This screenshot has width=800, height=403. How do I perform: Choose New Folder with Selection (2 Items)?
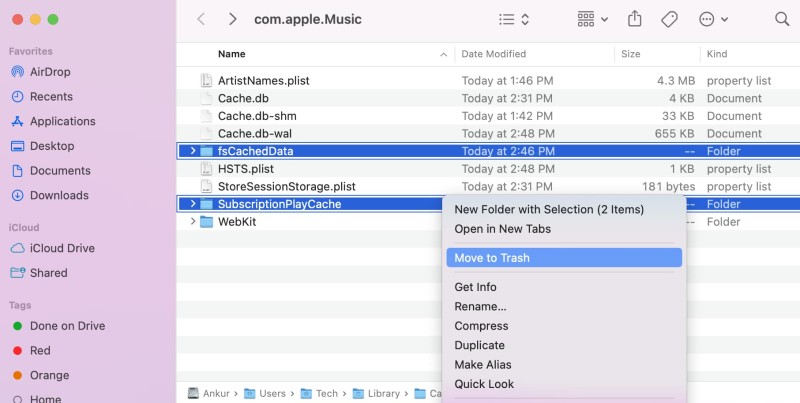click(x=564, y=210)
